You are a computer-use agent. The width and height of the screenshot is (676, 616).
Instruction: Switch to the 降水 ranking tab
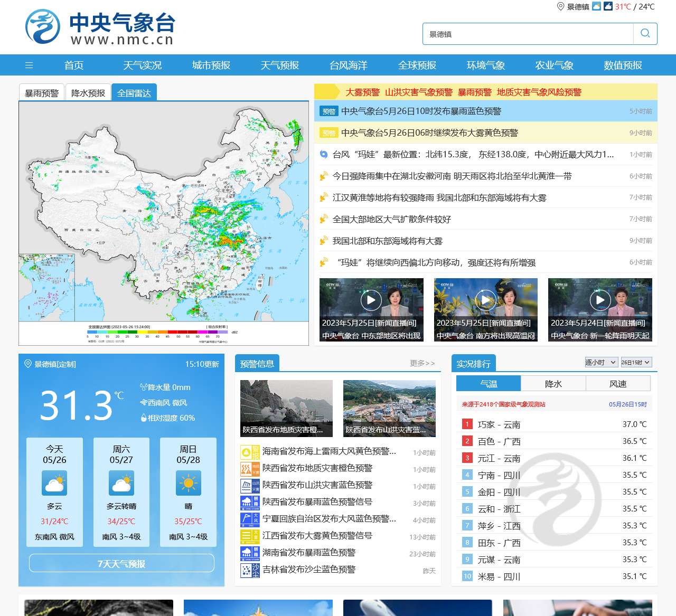(x=553, y=384)
